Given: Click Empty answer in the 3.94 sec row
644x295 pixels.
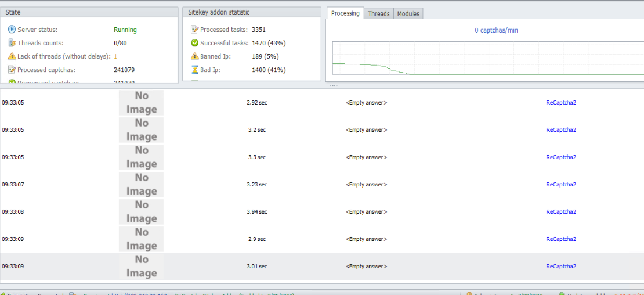Looking at the screenshot, I should 367,211.
